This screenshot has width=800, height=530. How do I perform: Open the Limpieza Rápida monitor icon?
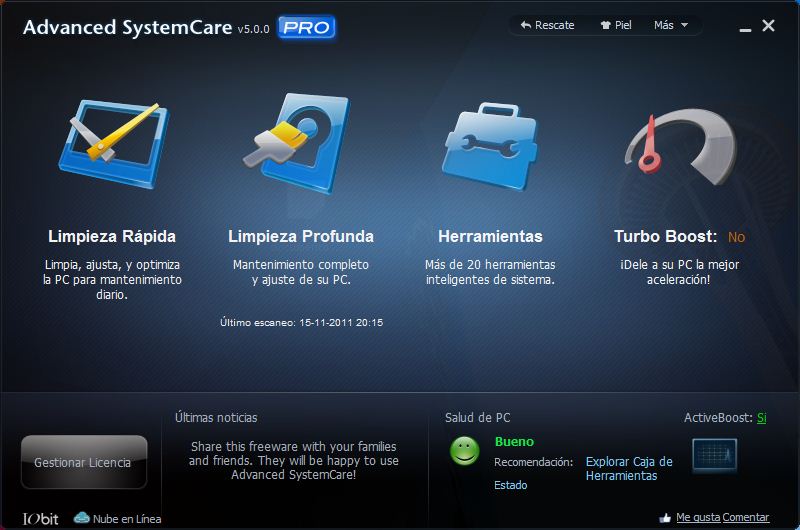[114, 144]
